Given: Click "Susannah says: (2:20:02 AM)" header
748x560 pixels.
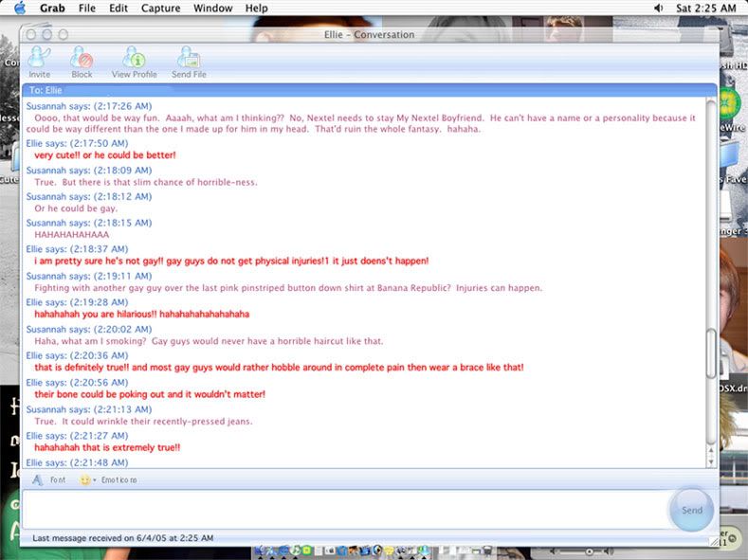Looking at the screenshot, I should point(89,330).
